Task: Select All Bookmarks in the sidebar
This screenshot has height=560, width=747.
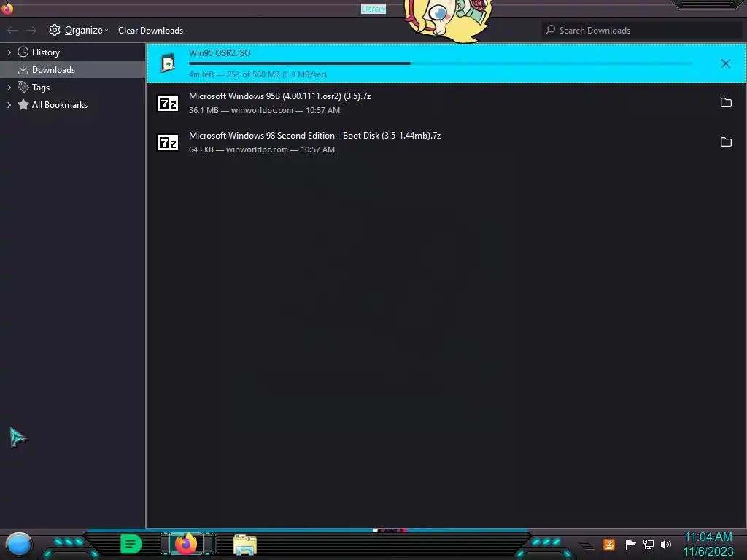Action: pos(73,105)
